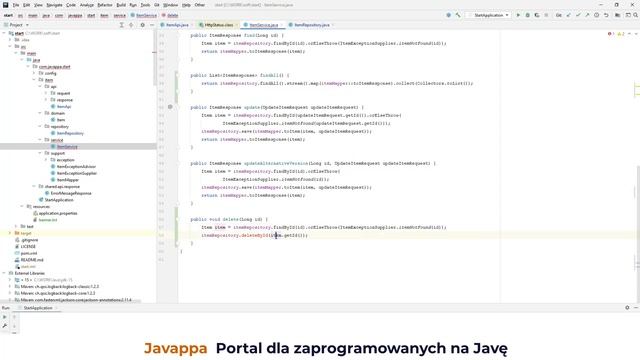
Task: Click the Project tree horizontal scrollbar
Action: (71, 302)
